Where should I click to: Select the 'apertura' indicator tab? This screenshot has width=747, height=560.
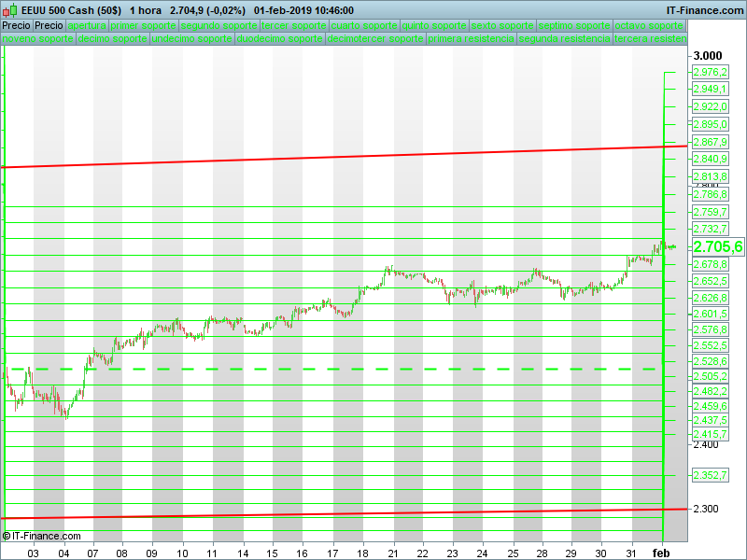[87, 25]
